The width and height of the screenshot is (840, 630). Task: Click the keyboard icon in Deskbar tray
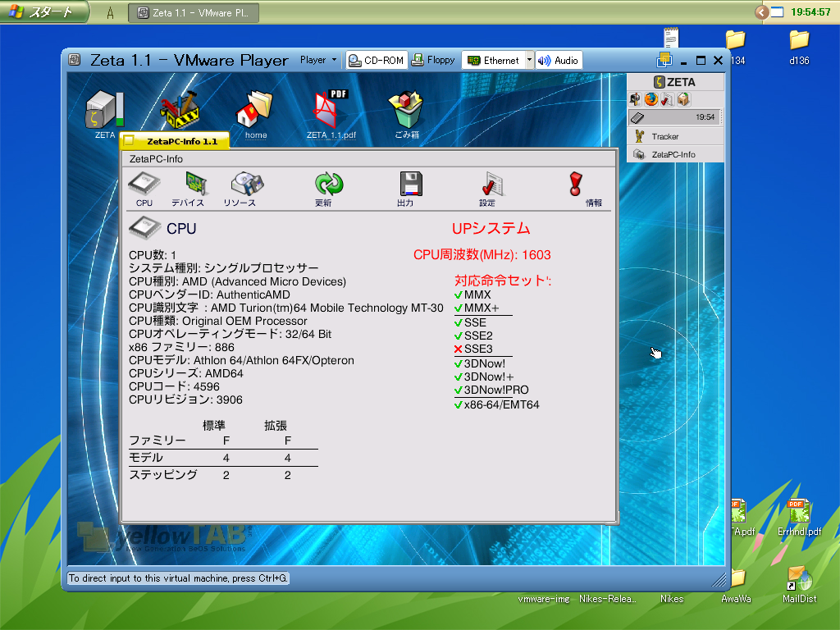click(637, 117)
